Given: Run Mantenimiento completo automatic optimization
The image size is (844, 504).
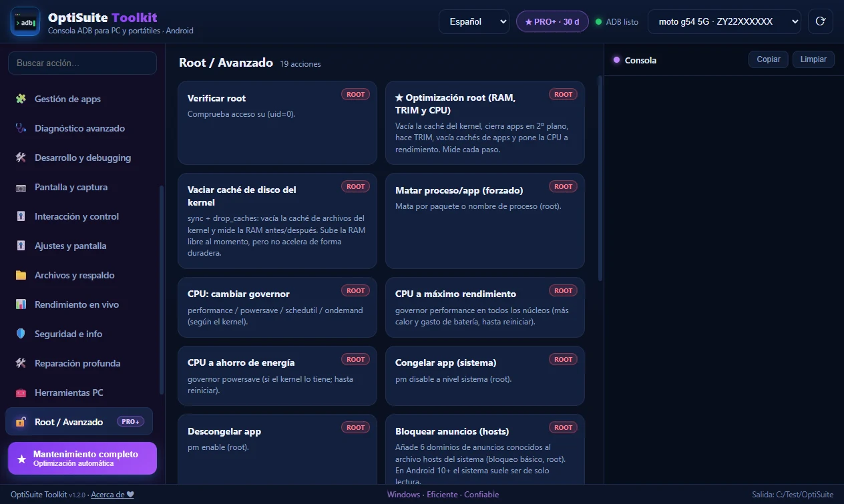Looking at the screenshot, I should (82, 458).
